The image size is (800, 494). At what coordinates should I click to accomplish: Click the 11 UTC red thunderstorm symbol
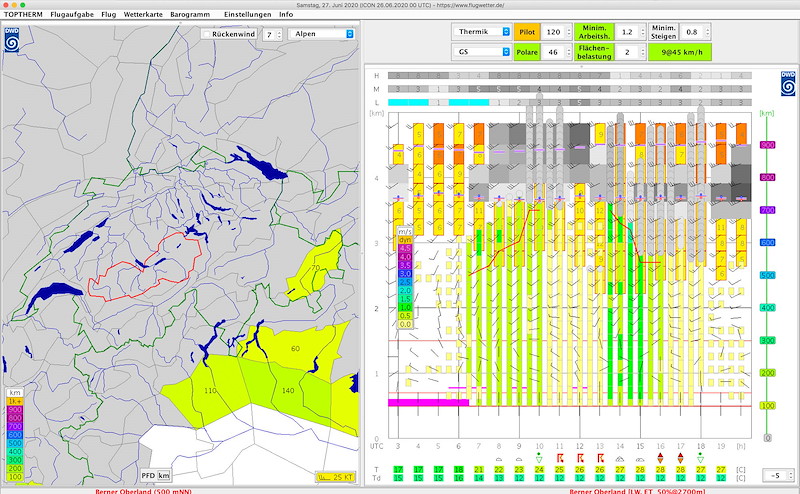[560, 458]
